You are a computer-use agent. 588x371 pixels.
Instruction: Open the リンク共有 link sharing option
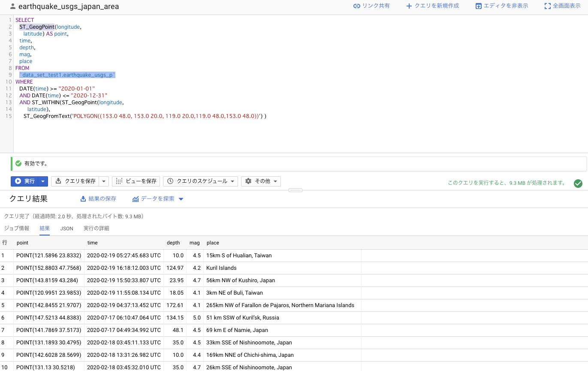(371, 6)
